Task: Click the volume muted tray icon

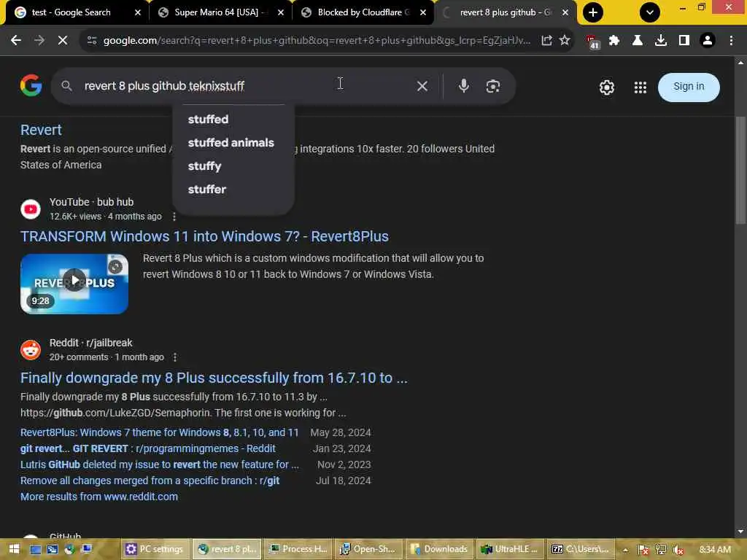Action: [x=678, y=550]
